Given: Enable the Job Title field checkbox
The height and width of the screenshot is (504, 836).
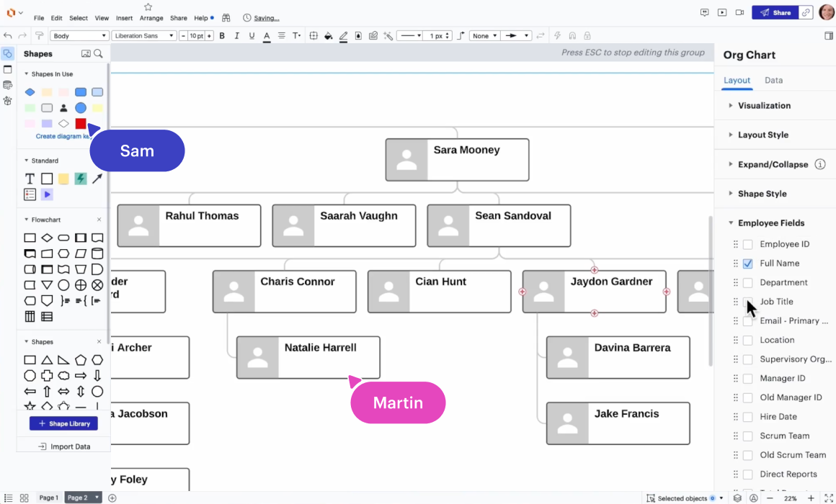Looking at the screenshot, I should click(x=748, y=302).
